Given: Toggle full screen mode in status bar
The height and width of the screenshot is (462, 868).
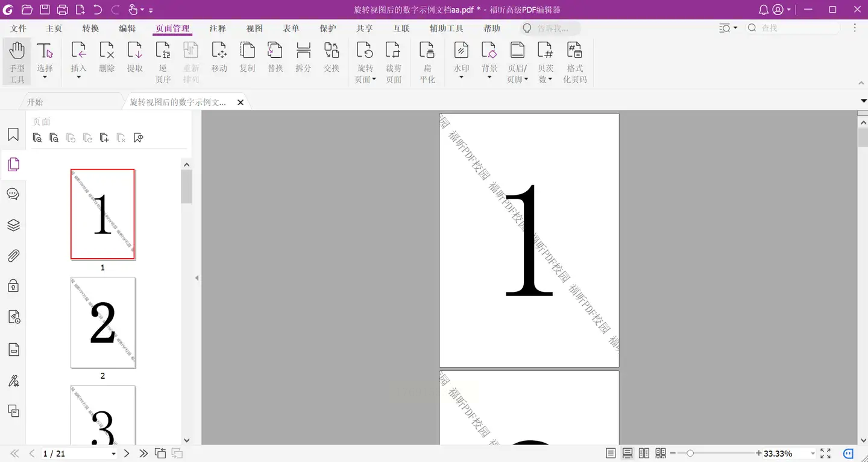Looking at the screenshot, I should (826, 453).
